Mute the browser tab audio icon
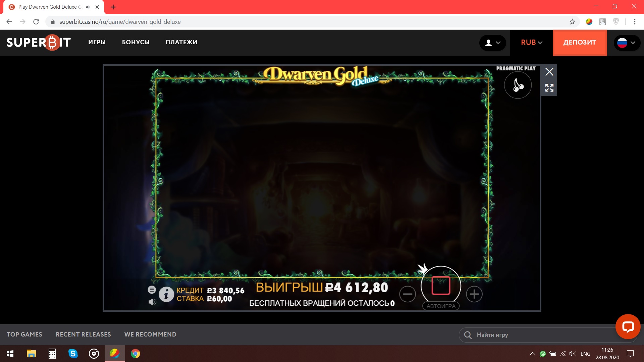 click(x=88, y=7)
